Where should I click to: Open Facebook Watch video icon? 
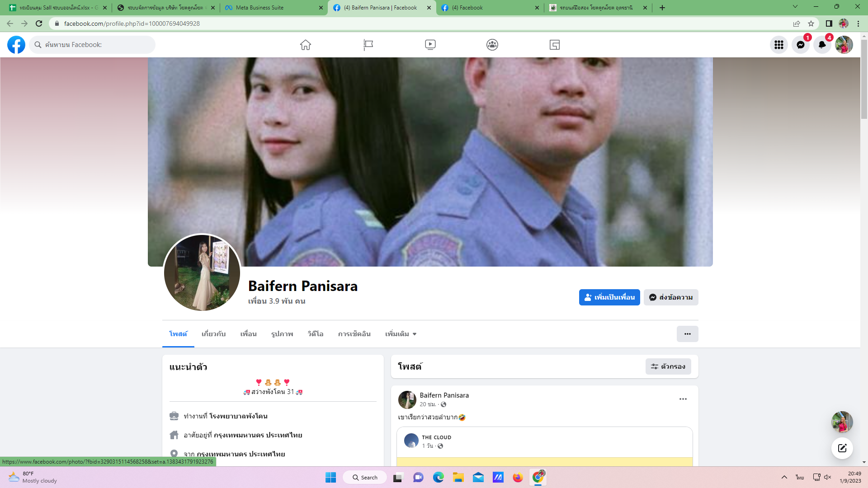pos(430,45)
